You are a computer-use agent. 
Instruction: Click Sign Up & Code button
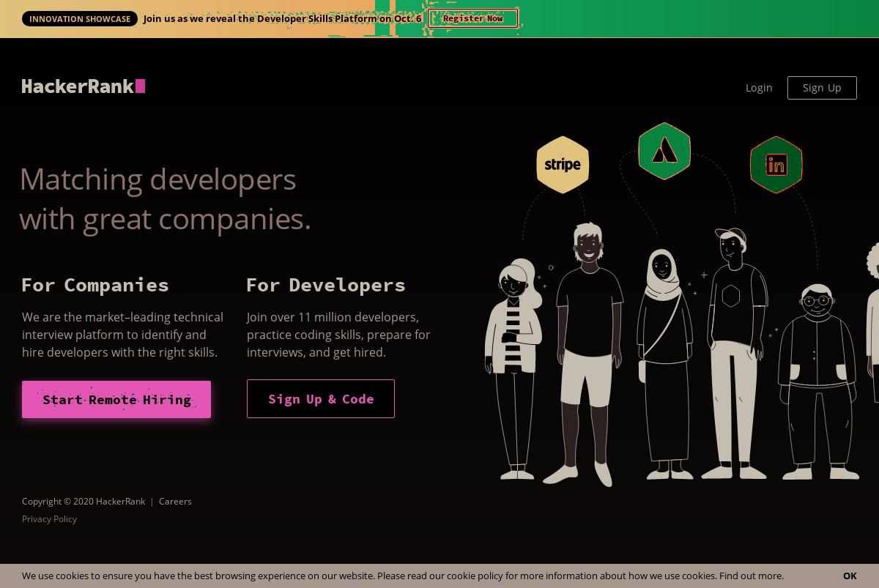click(321, 399)
